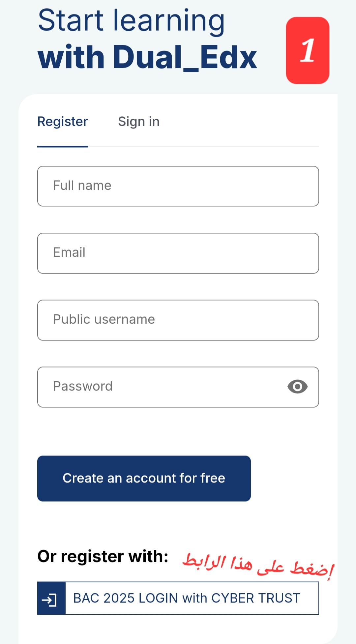Click the 'Or register with:' label
The width and height of the screenshot is (356, 644).
pos(103,557)
